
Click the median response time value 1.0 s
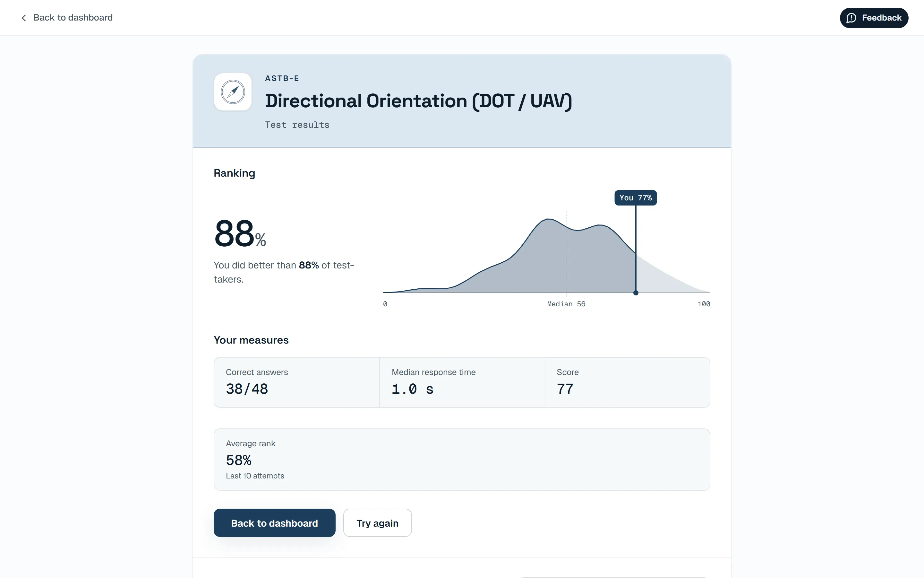[412, 389]
